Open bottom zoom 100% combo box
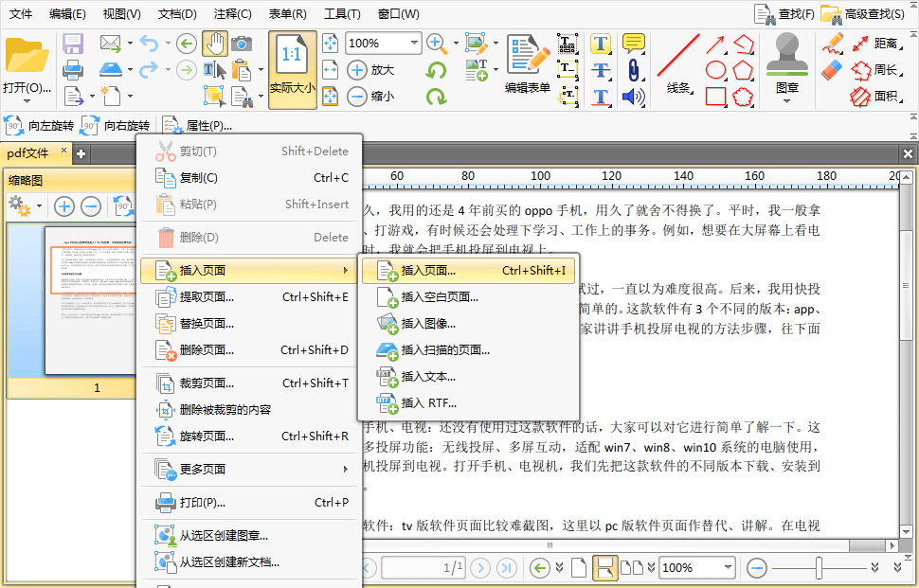The image size is (919, 588). tap(697, 567)
